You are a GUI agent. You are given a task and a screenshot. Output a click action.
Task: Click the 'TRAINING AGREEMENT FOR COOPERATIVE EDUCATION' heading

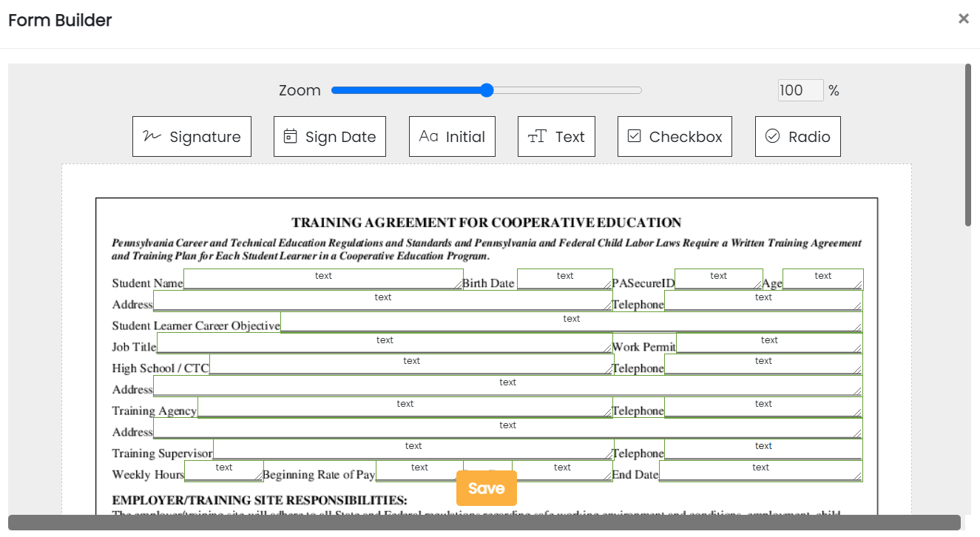[487, 223]
